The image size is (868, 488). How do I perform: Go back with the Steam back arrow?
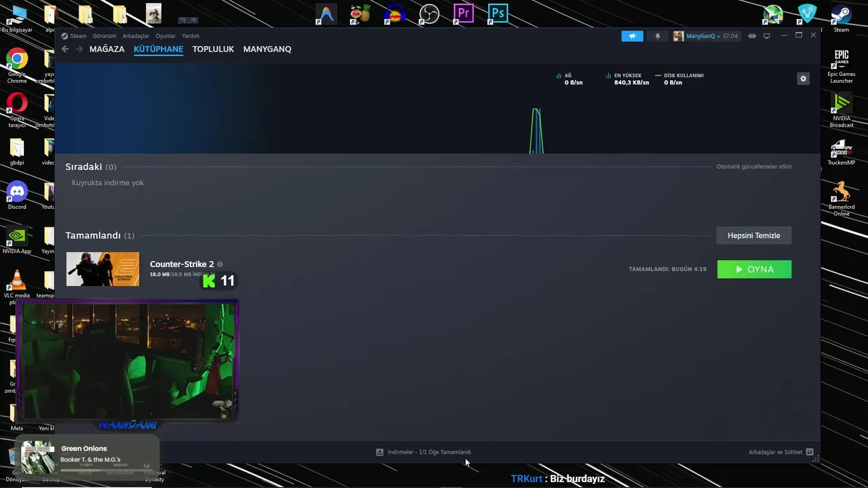coord(65,49)
